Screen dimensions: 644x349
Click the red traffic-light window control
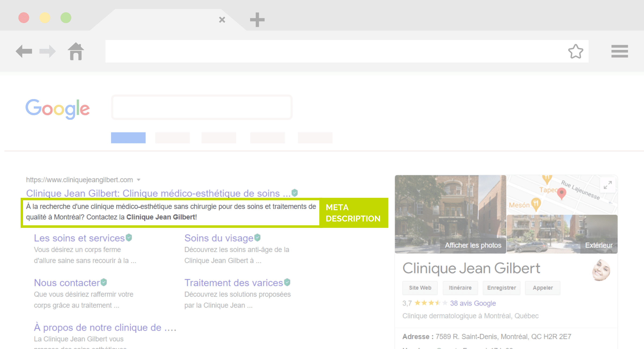(24, 17)
